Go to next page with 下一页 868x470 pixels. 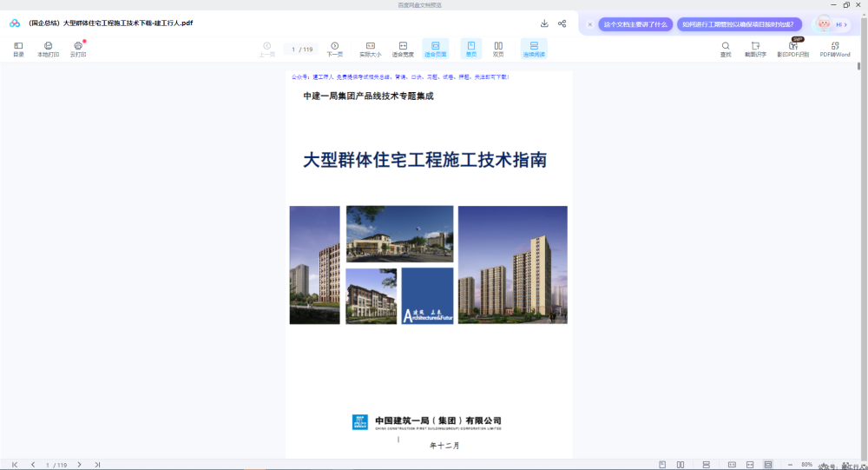pyautogui.click(x=334, y=50)
